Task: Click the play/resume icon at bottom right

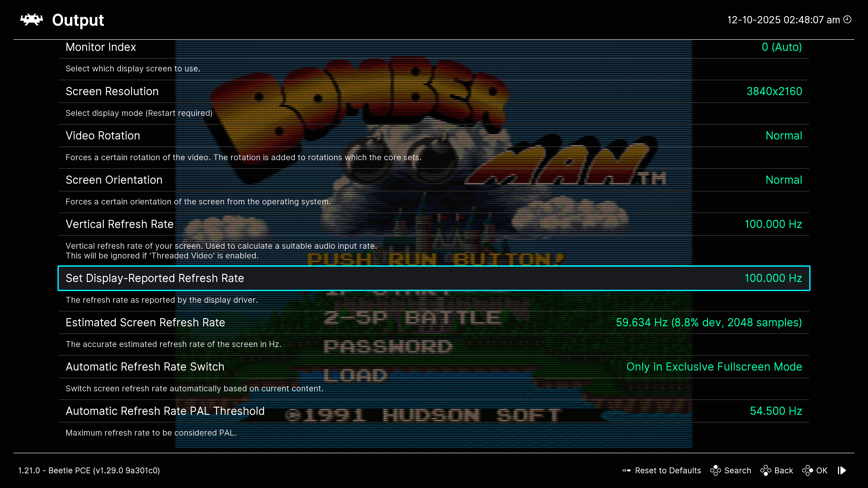Action: [842, 470]
